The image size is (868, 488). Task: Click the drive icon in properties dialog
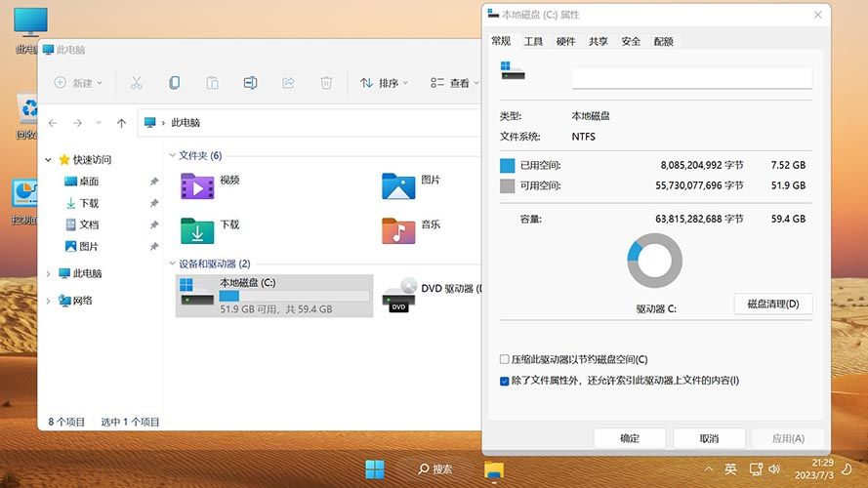pyautogui.click(x=512, y=71)
